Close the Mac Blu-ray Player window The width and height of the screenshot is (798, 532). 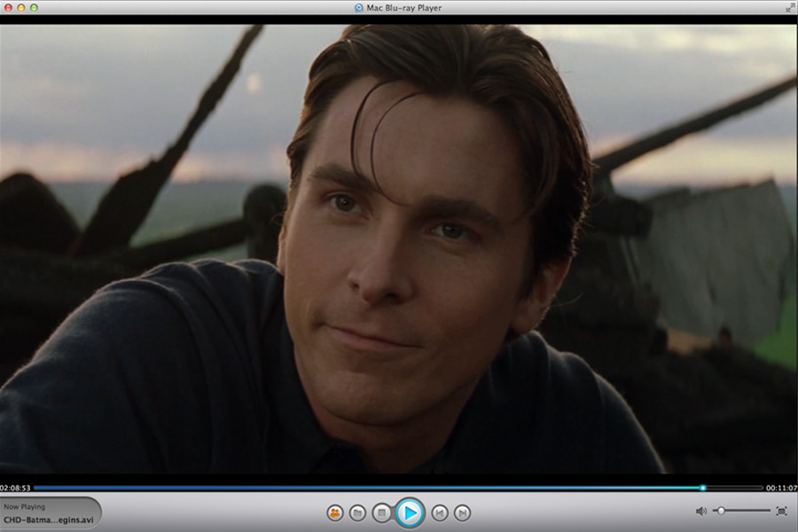click(8, 8)
